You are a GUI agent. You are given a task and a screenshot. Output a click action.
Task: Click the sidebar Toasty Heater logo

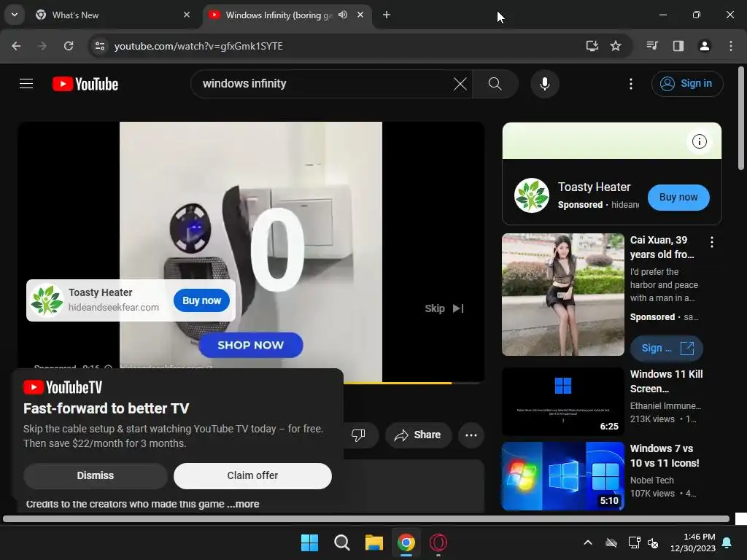click(532, 195)
